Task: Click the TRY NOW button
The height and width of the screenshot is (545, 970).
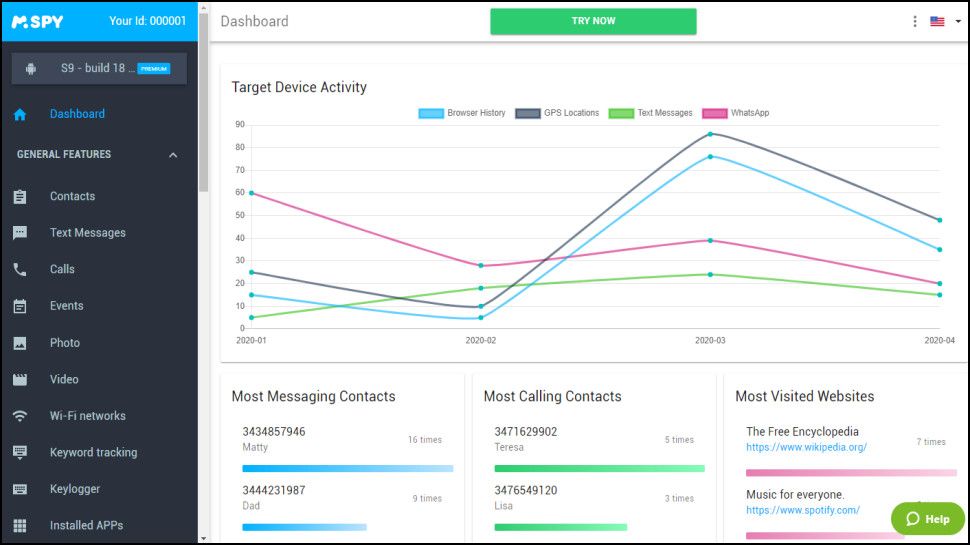Action: click(593, 21)
